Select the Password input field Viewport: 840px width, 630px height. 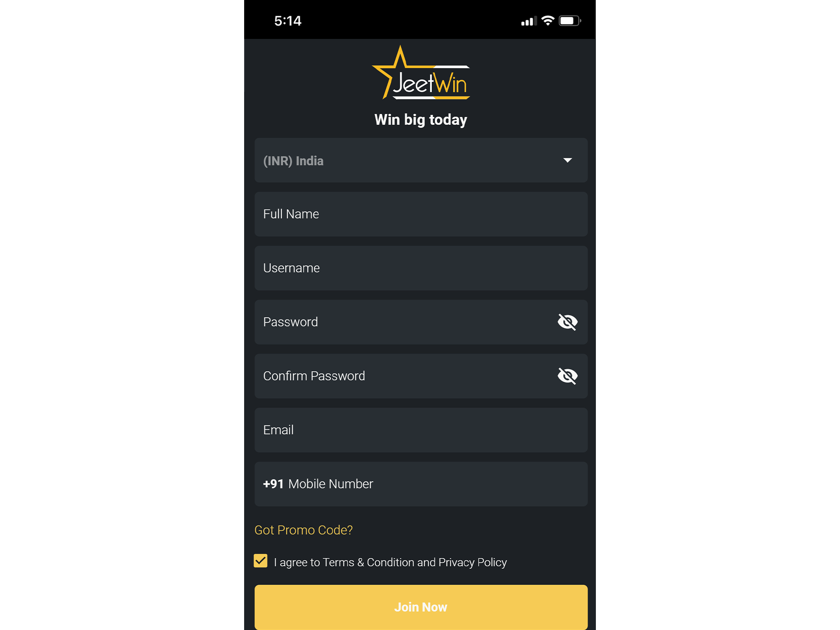pyautogui.click(x=420, y=322)
